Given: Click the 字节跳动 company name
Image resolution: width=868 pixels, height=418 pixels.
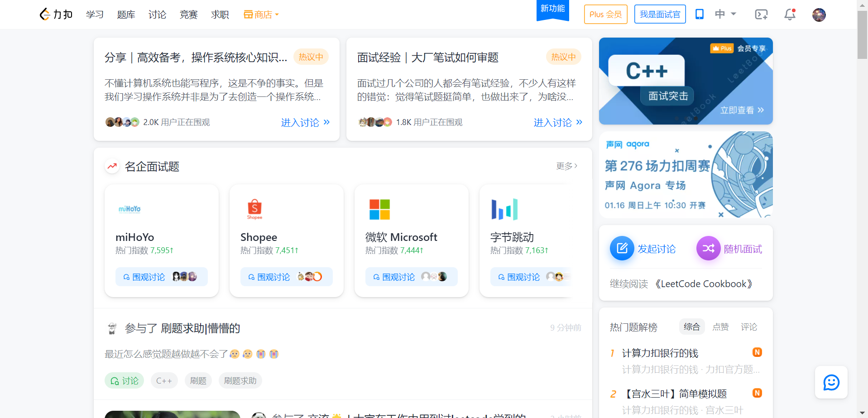Looking at the screenshot, I should 512,237.
